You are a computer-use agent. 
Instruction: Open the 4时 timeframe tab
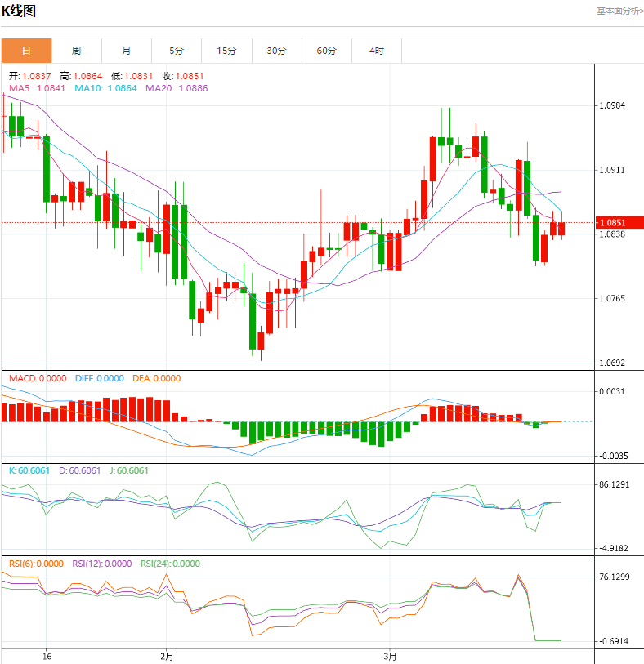[x=377, y=51]
